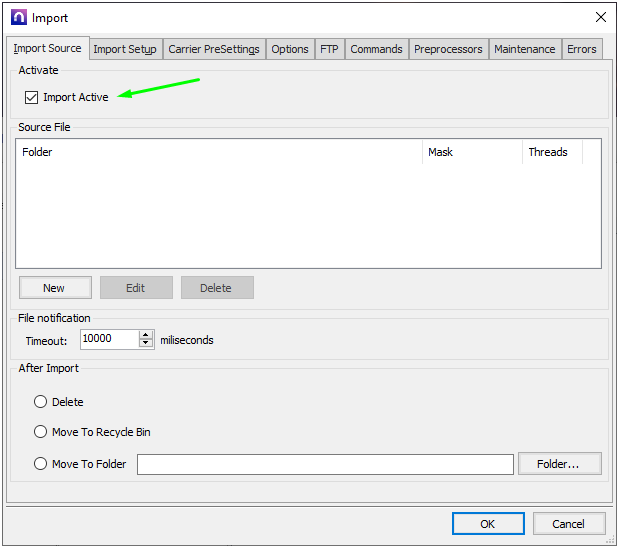Select Move To Folder radio button
Viewport: 619px width, 548px height.
(41, 464)
